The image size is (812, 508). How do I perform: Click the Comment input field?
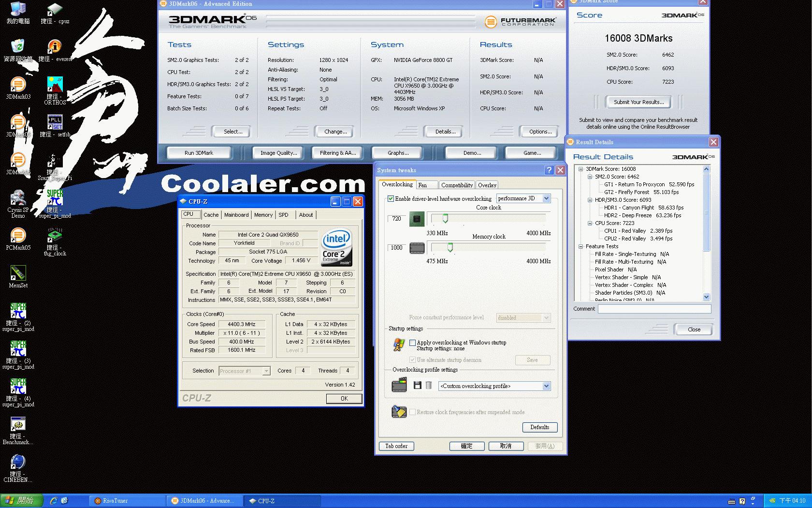(x=654, y=309)
